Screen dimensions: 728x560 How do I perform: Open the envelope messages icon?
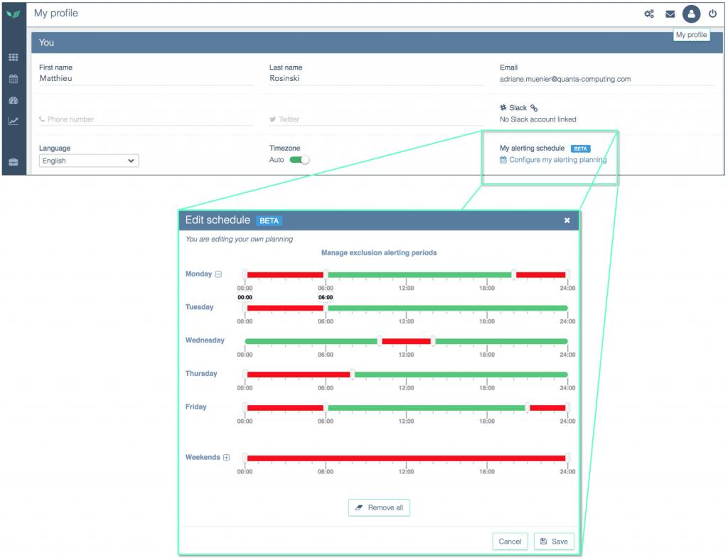670,14
